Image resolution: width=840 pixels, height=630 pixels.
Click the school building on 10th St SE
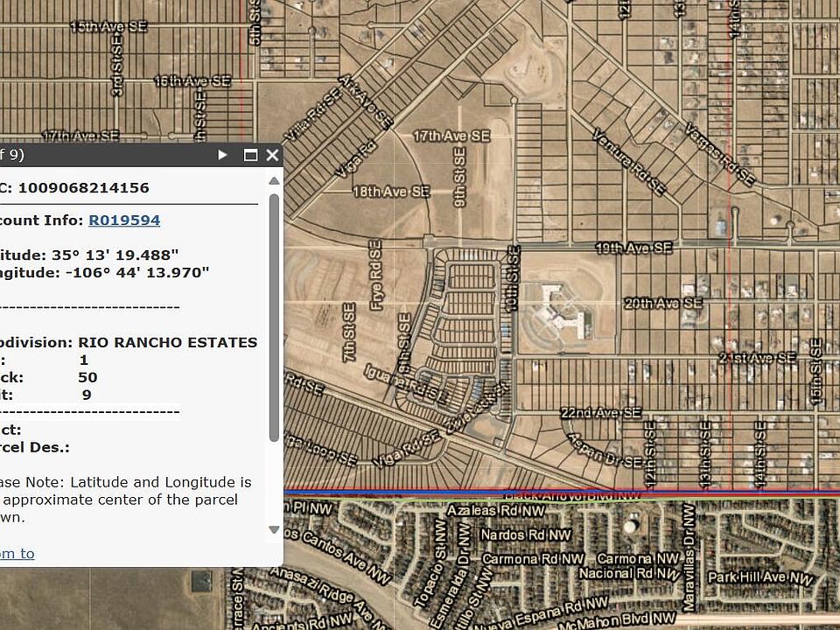(x=561, y=312)
